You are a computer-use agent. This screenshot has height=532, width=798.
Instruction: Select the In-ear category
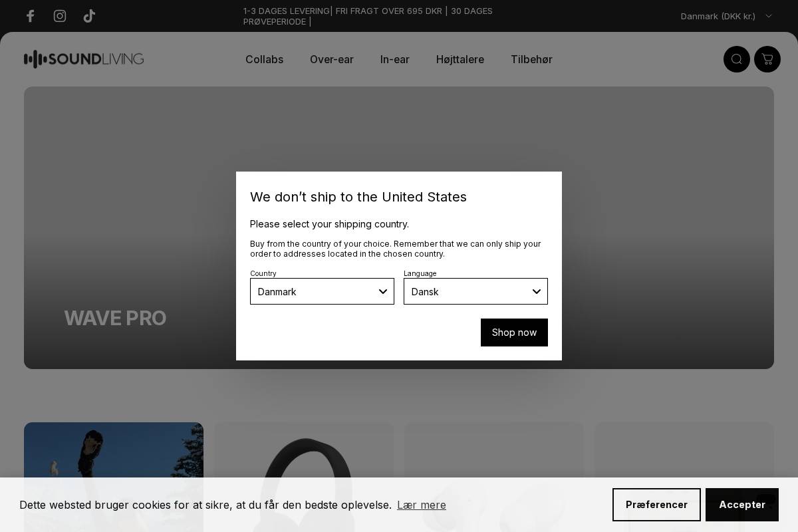point(394,59)
